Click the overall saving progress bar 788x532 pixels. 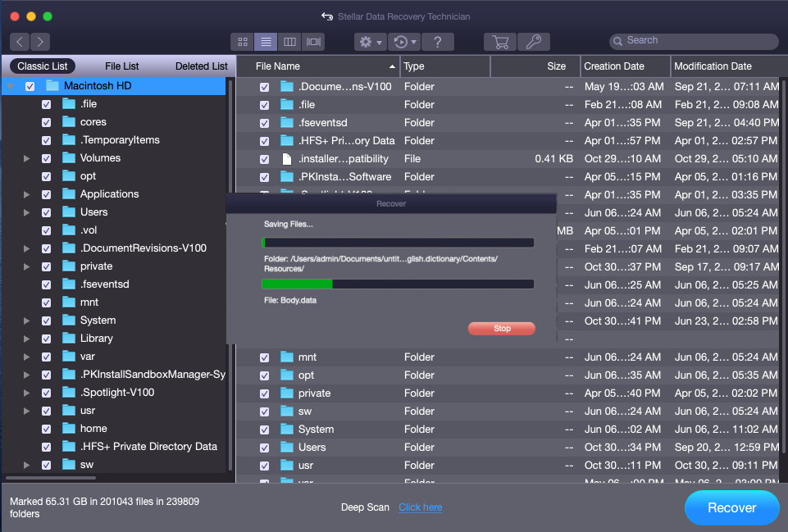398,243
